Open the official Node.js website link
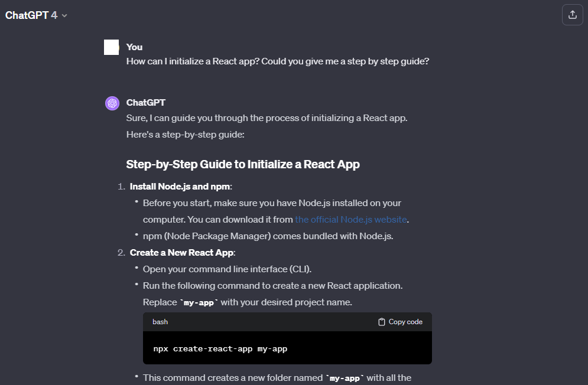 [350, 219]
